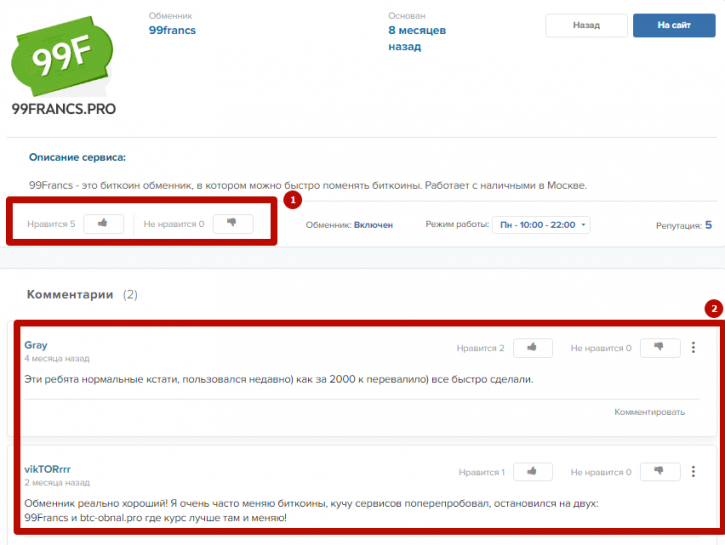Click the 'Нравится 5' service like count
This screenshot has height=545, width=725.
pos(51,224)
